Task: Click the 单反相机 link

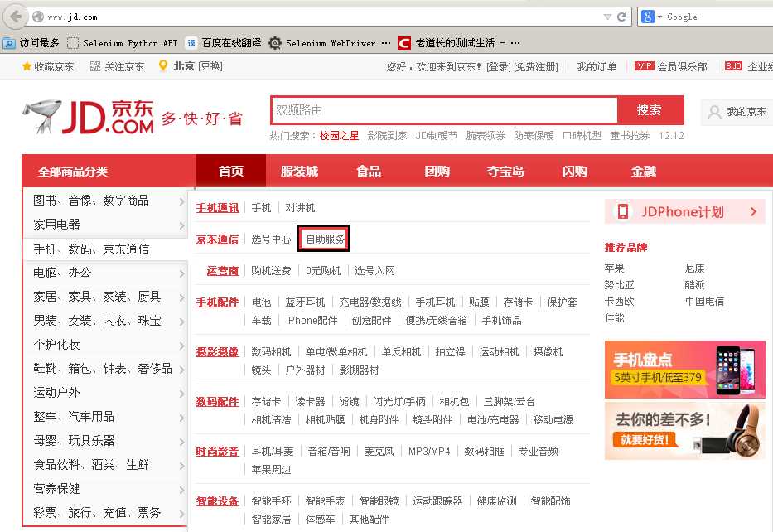Action: point(401,351)
